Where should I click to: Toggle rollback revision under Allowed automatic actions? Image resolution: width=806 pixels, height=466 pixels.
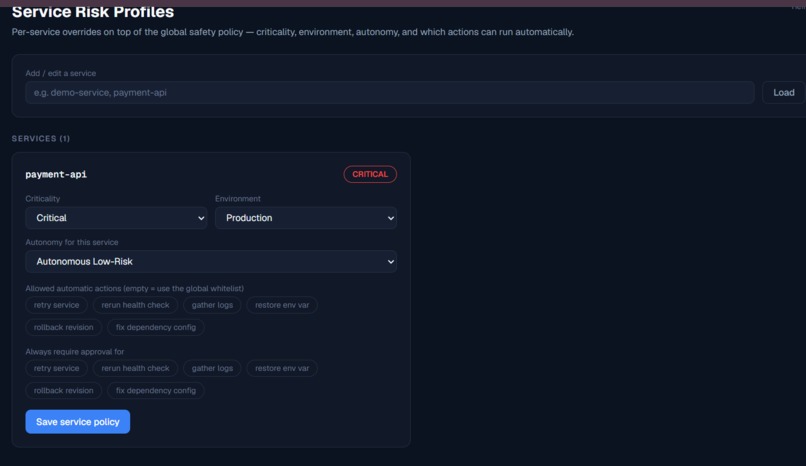(64, 327)
